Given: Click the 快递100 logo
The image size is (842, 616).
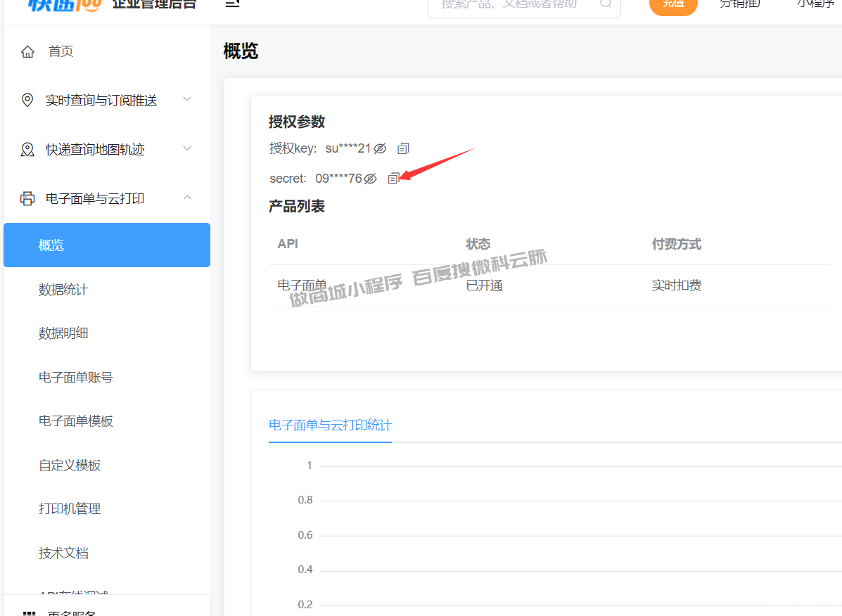Looking at the screenshot, I should (65, 5).
